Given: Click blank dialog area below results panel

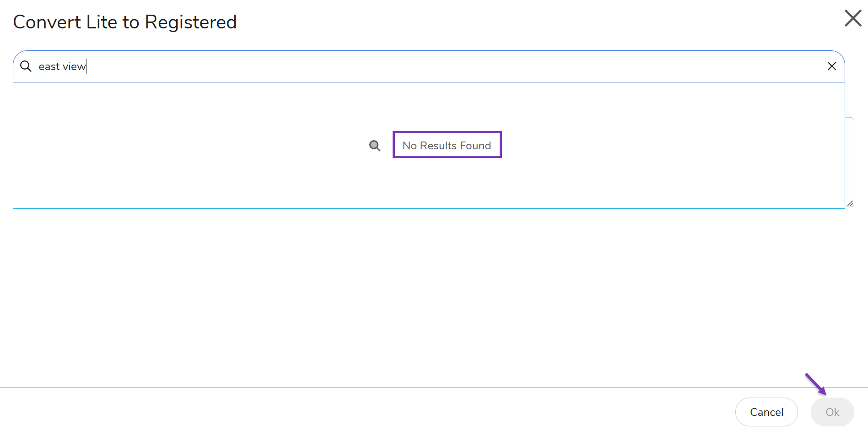Looking at the screenshot, I should (412, 298).
